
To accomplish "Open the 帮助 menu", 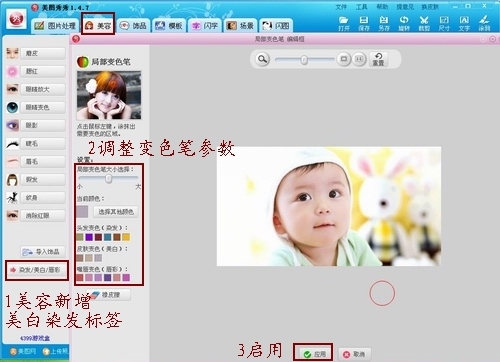I will (x=382, y=7).
